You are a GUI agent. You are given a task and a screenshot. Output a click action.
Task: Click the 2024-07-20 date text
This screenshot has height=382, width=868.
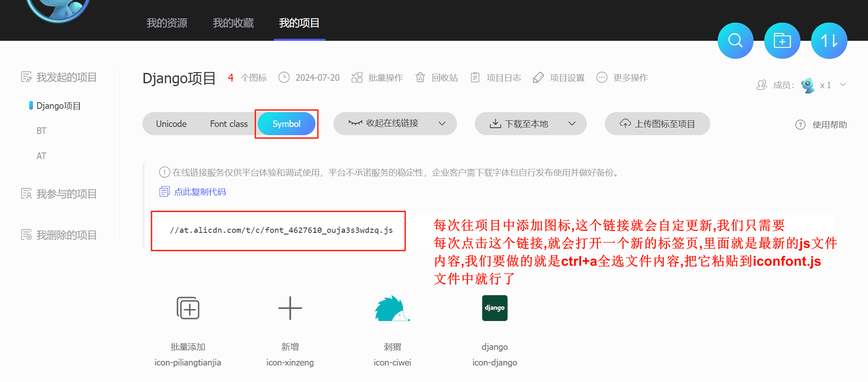[317, 77]
